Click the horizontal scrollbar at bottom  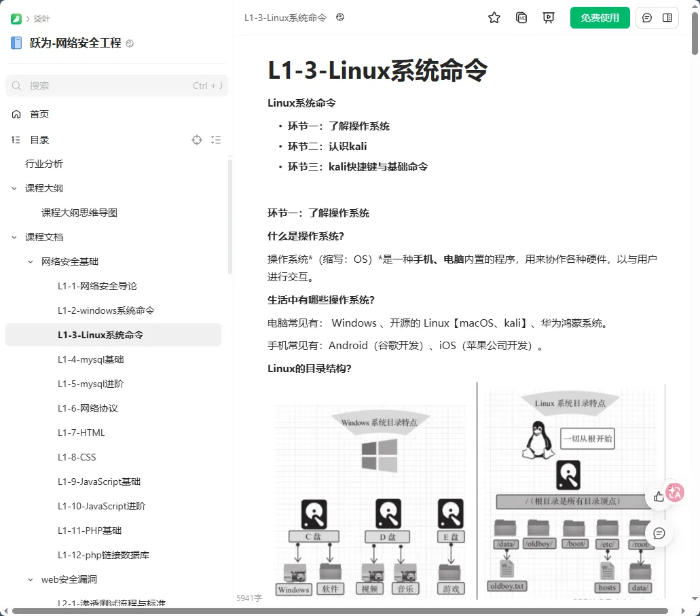point(339,611)
